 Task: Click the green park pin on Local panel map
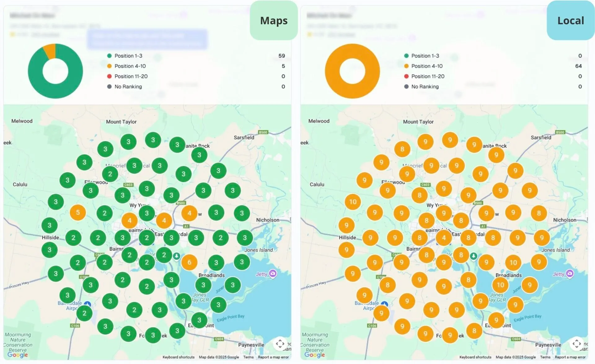[473, 256]
